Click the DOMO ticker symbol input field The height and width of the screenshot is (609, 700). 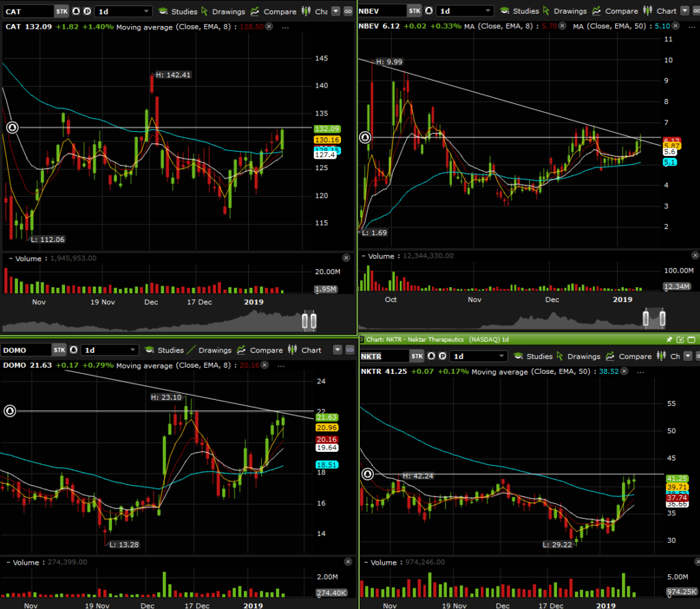(26, 349)
